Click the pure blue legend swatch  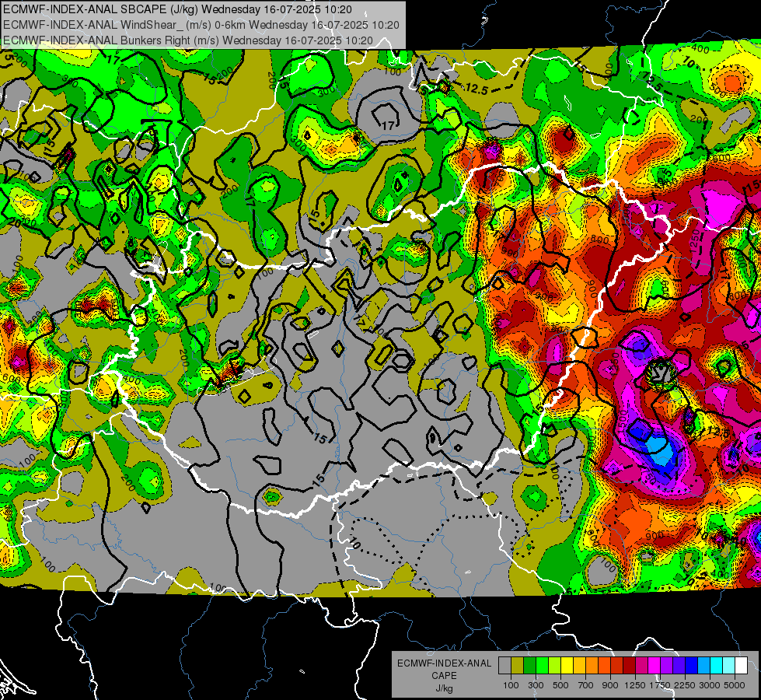pyautogui.click(x=692, y=666)
